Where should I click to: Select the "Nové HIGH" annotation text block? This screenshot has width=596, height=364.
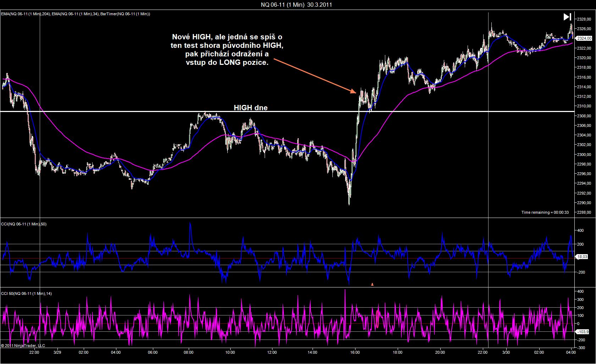coord(227,50)
